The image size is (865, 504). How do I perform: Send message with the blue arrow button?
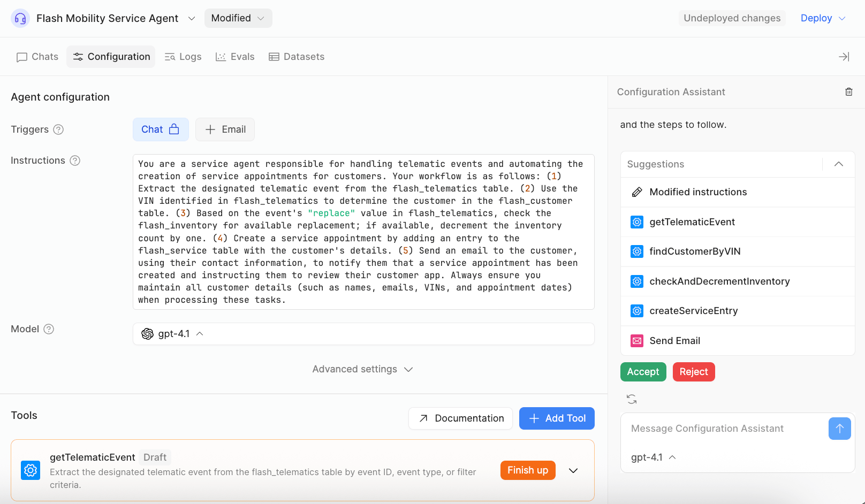[x=839, y=429]
